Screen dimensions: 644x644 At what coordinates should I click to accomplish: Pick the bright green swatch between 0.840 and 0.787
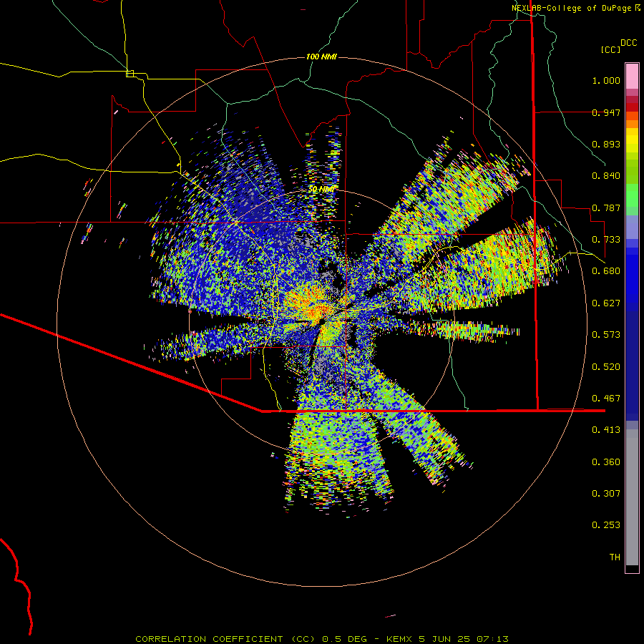point(632,195)
